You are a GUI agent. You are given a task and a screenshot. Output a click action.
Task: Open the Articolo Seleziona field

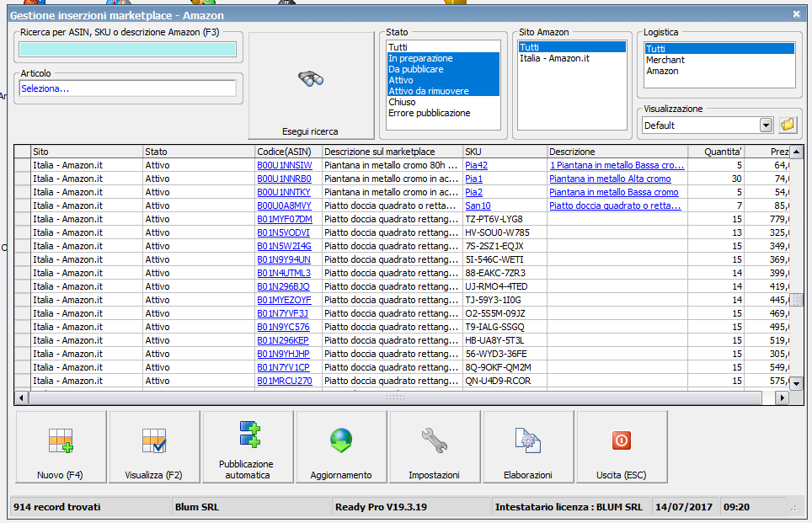point(127,88)
